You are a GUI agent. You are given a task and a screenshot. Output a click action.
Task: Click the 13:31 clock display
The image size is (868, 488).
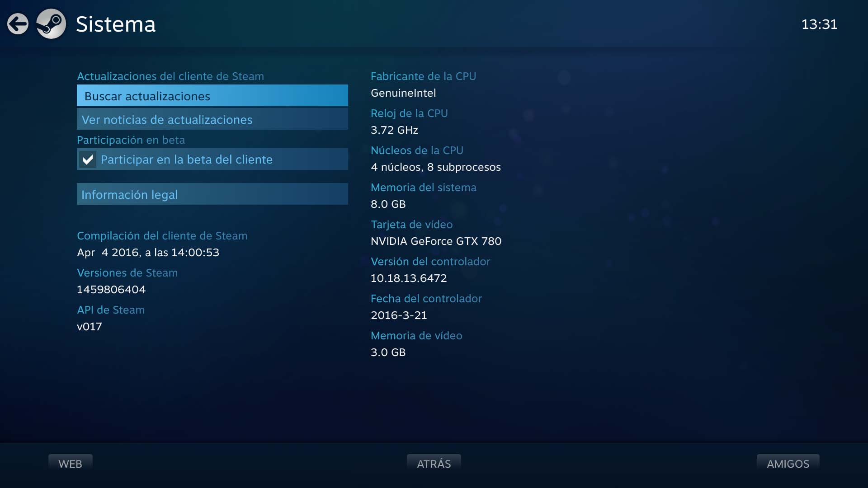tap(819, 24)
